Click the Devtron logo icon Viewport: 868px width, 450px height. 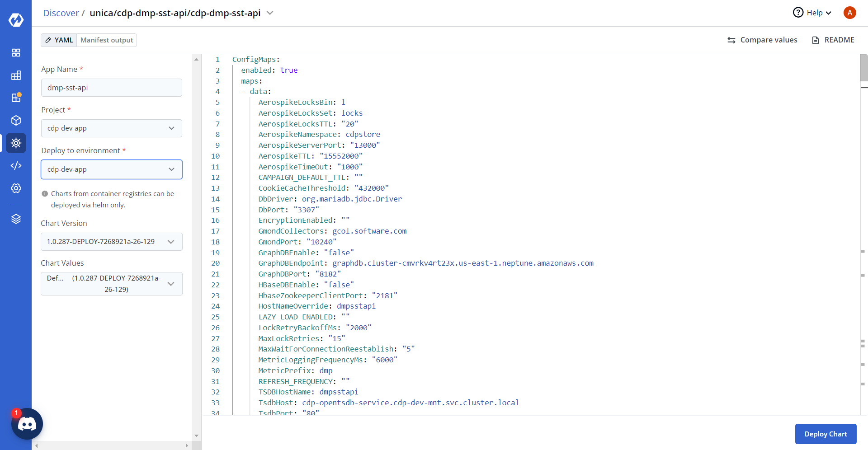16,20
